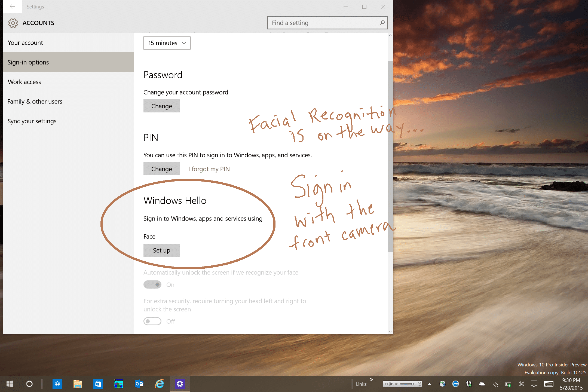Open the blue globe browser taskbar icon
The height and width of the screenshot is (392, 588).
tap(57, 384)
